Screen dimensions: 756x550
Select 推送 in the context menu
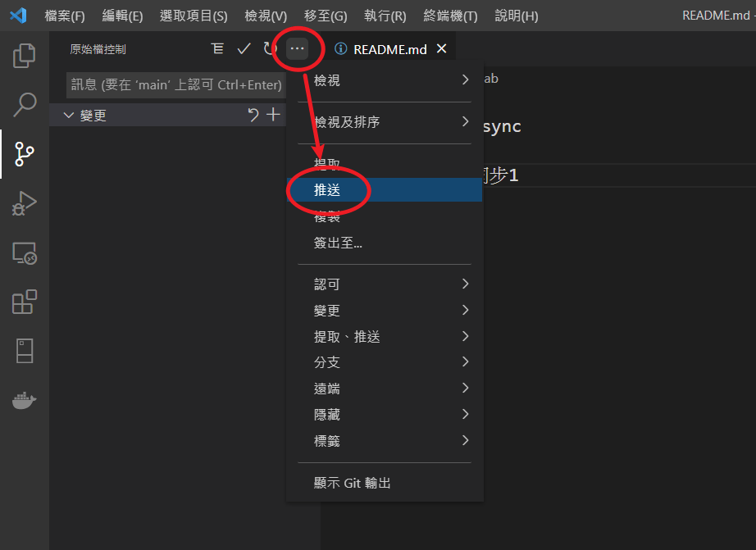pyautogui.click(x=385, y=190)
